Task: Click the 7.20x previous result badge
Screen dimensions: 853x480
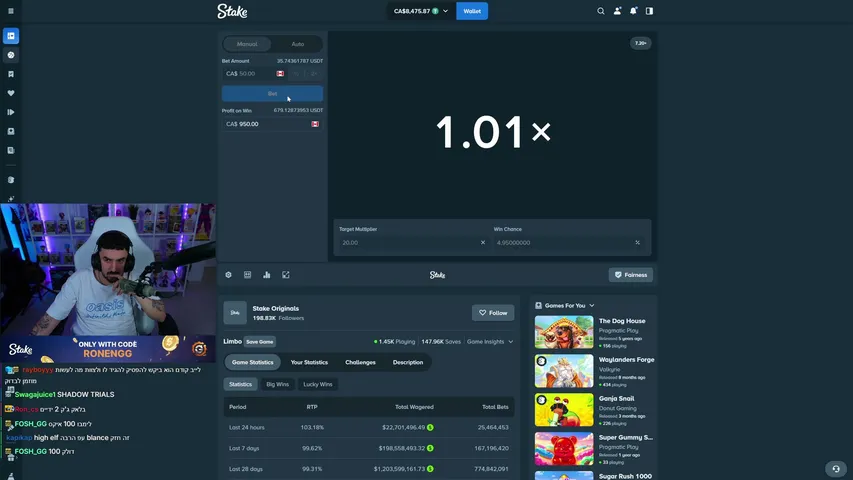Action: [640, 43]
